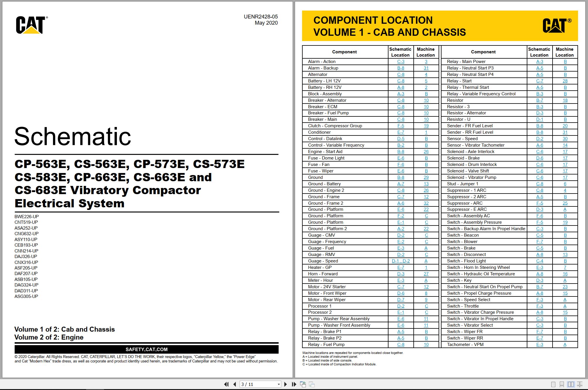Select two-page facing layout
This screenshot has width=588, height=390.
[571, 384]
